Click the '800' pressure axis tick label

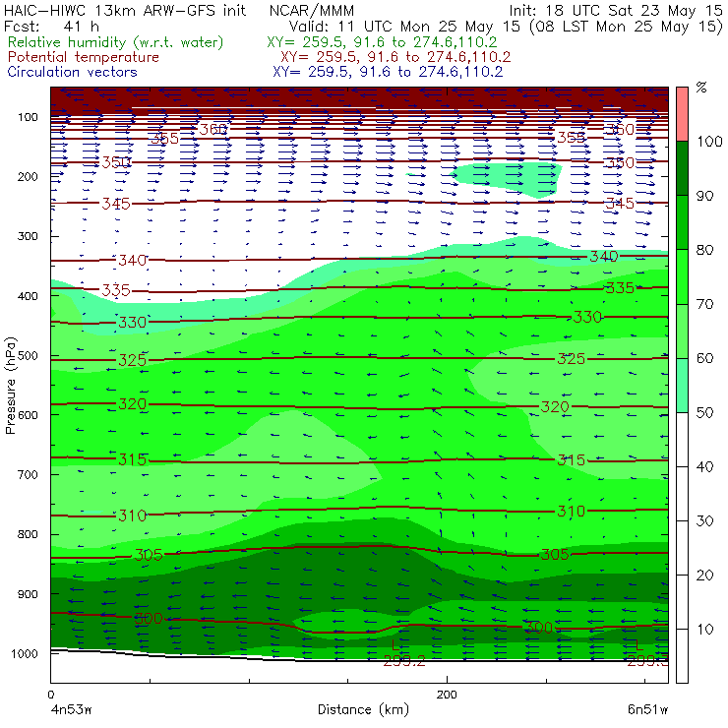(28, 534)
